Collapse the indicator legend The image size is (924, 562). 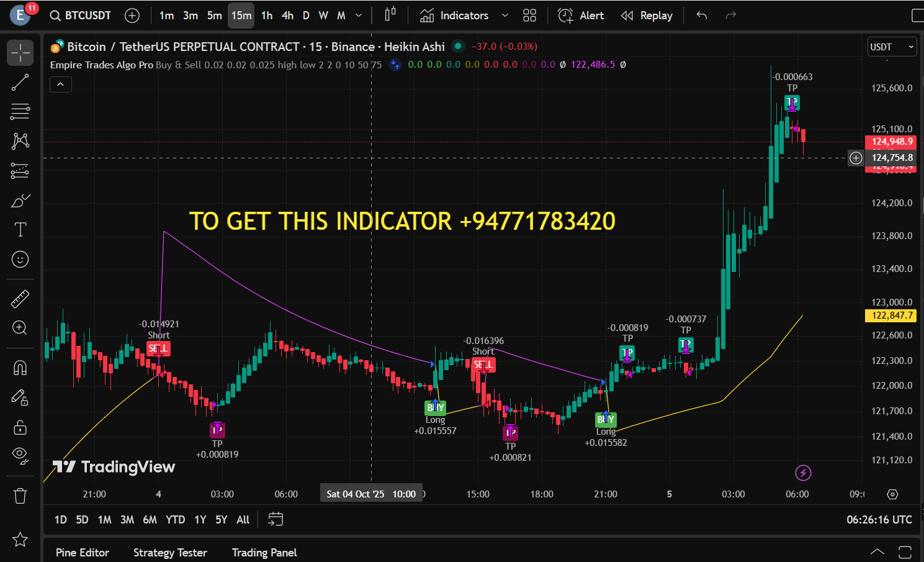(x=61, y=84)
